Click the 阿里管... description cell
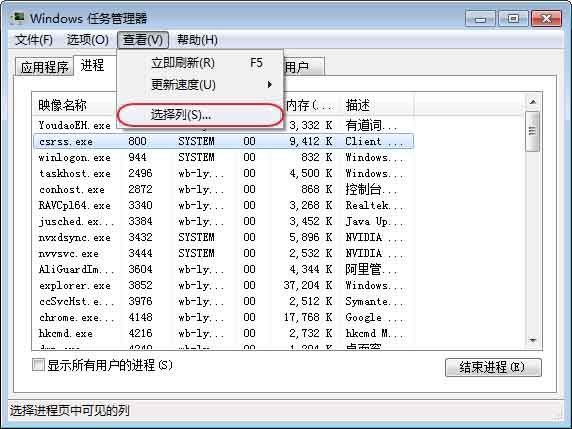Image resolution: width=572 pixels, height=429 pixels. coord(371,269)
